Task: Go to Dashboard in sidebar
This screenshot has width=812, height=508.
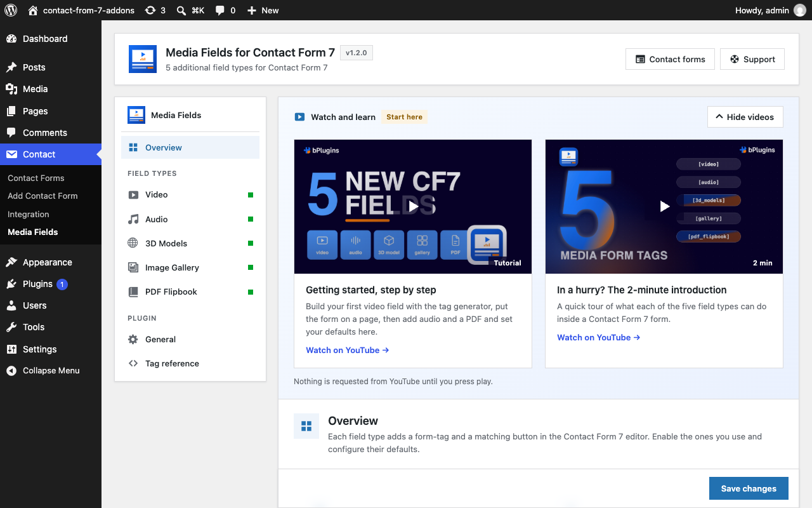Action: click(51, 39)
